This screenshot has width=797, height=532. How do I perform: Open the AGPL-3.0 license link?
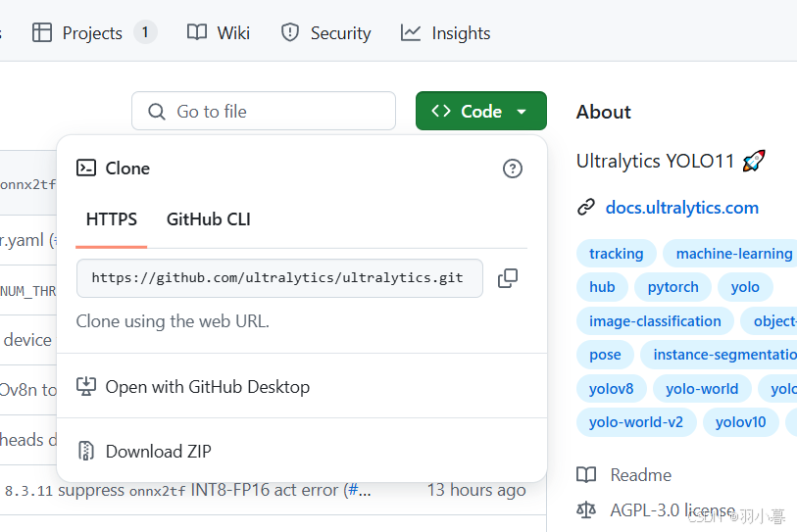(672, 509)
